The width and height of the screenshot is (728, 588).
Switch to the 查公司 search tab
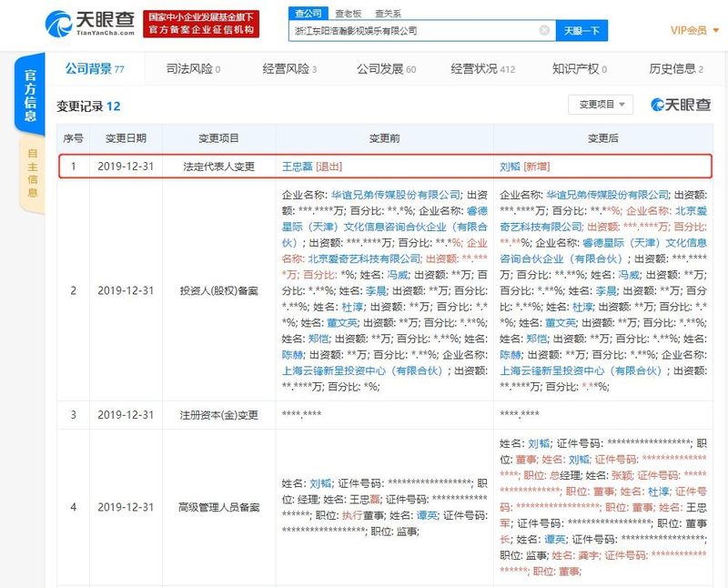coord(308,14)
